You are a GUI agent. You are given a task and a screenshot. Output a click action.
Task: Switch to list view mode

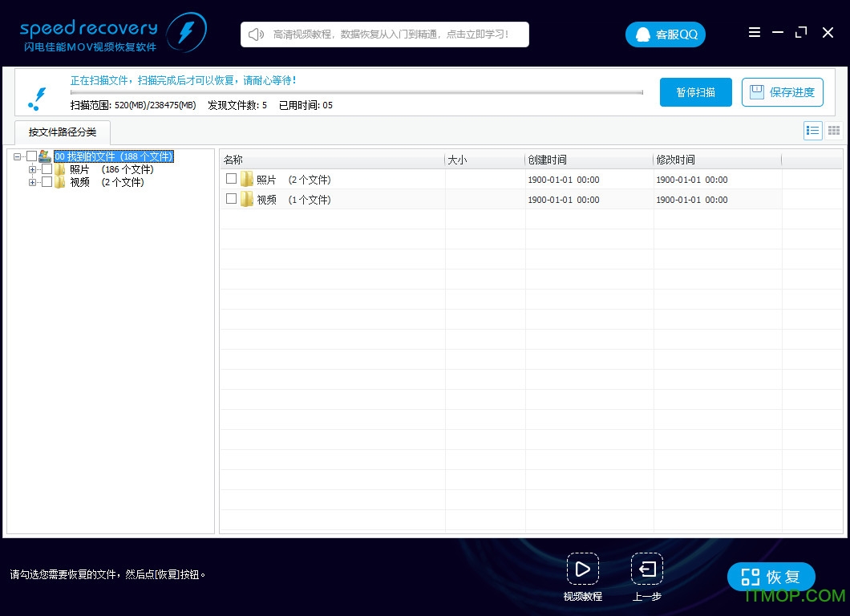pos(812,131)
